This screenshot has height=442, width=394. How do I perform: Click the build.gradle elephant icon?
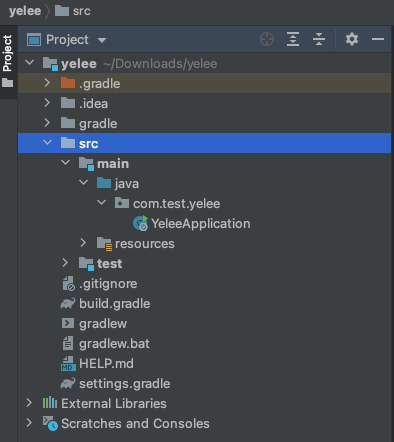(x=68, y=303)
